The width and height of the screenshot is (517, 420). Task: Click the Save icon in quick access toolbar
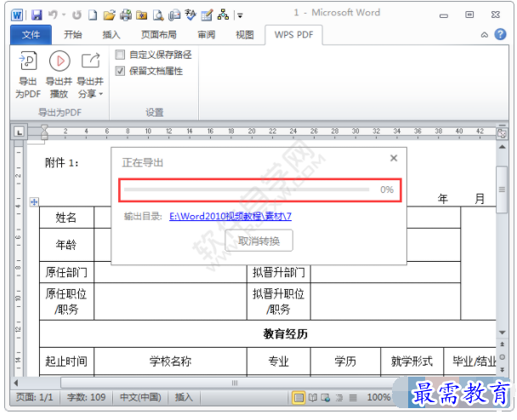click(37, 14)
